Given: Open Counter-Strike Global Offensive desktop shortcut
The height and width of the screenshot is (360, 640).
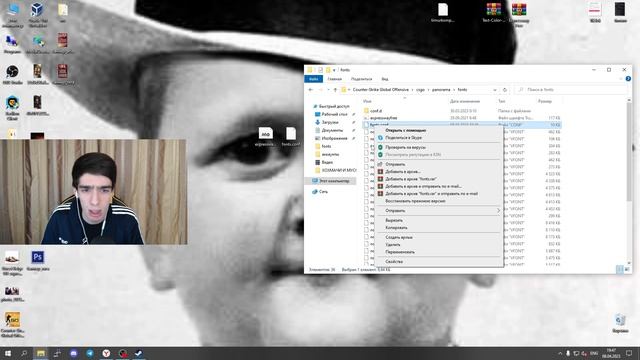Looking at the screenshot, I should click(x=12, y=325).
